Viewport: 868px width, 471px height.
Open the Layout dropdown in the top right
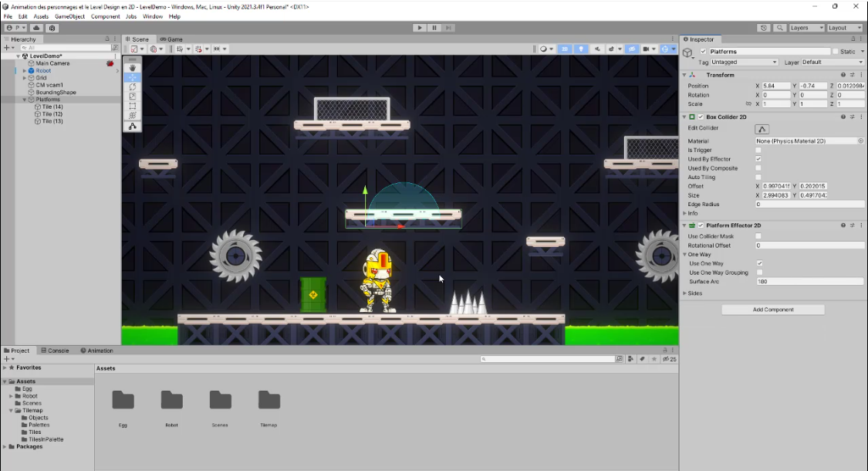point(843,27)
